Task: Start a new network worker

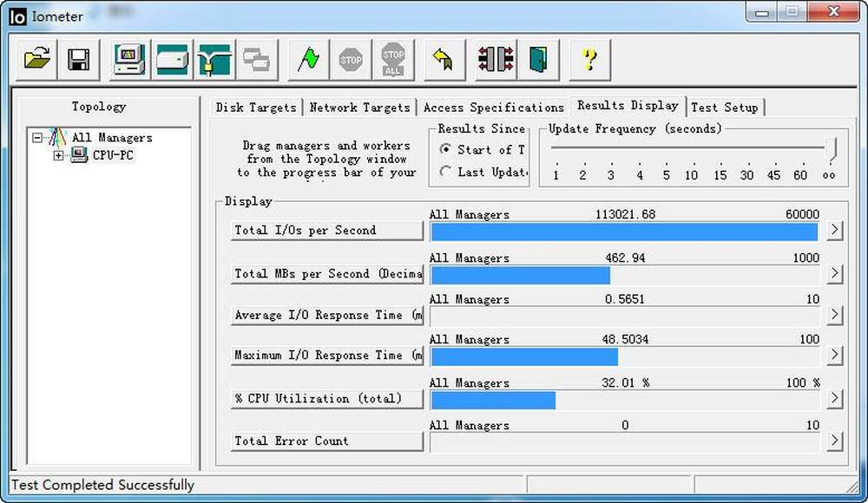Action: point(214,59)
